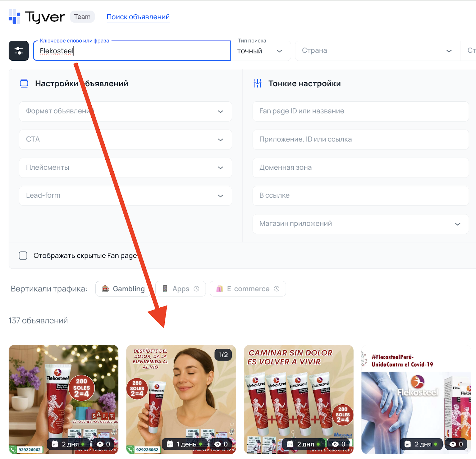This screenshot has height=459, width=476.
Task: Click the calendar icon on CAMINAR SIN DOLOR ad
Action: 290,444
